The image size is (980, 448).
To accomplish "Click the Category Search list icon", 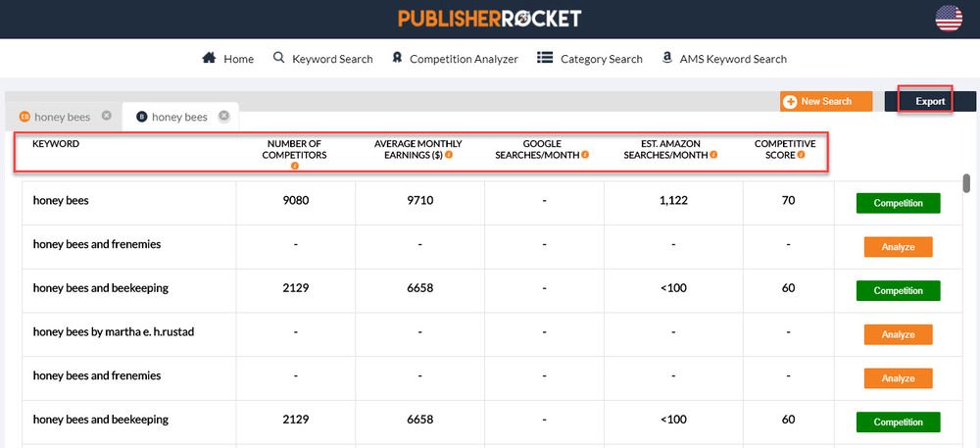I will [x=545, y=58].
